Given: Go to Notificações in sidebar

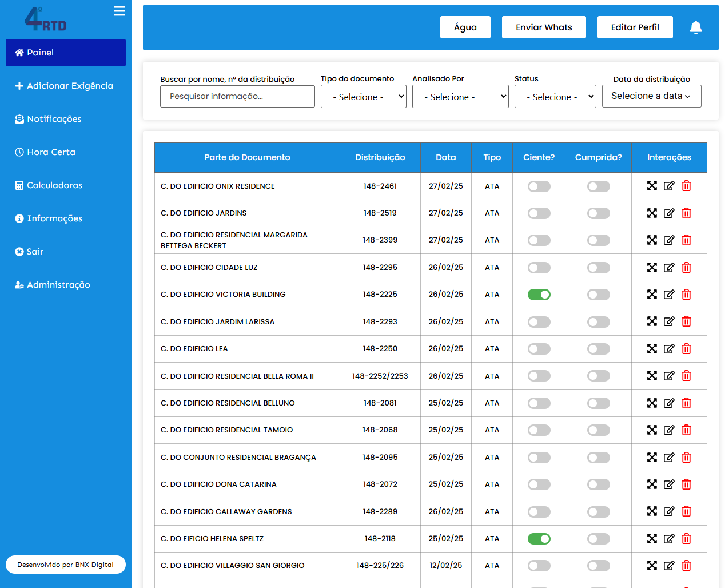Looking at the screenshot, I should point(54,119).
